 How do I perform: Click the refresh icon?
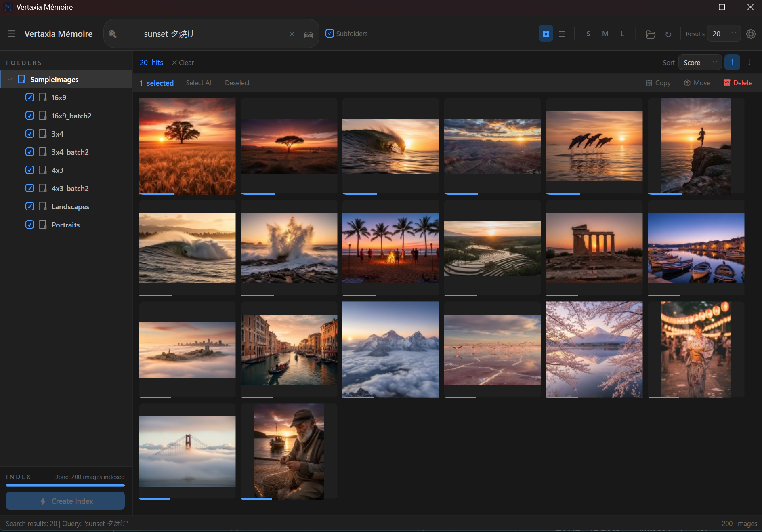tap(668, 34)
